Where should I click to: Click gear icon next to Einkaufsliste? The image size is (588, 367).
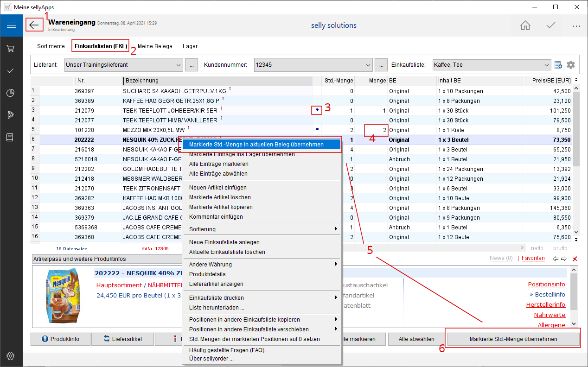pyautogui.click(x=571, y=65)
